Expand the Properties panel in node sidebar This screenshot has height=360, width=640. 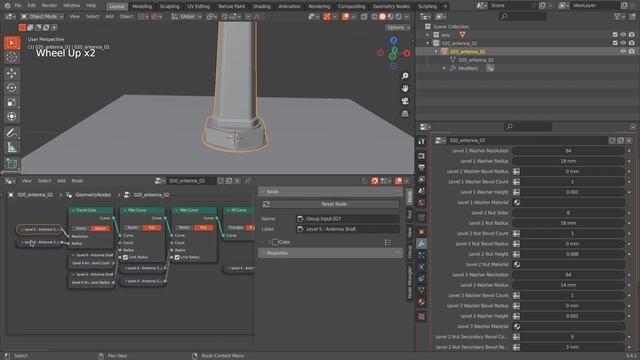[x=263, y=253]
